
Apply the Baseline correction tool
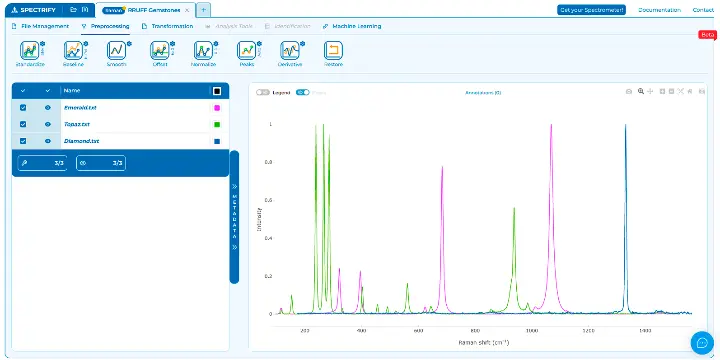tap(73, 51)
